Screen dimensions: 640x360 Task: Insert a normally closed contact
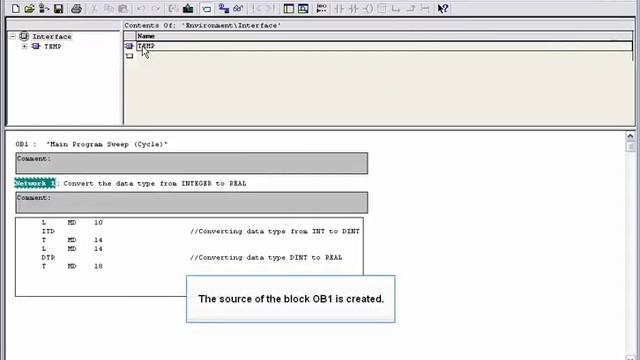click(x=353, y=9)
